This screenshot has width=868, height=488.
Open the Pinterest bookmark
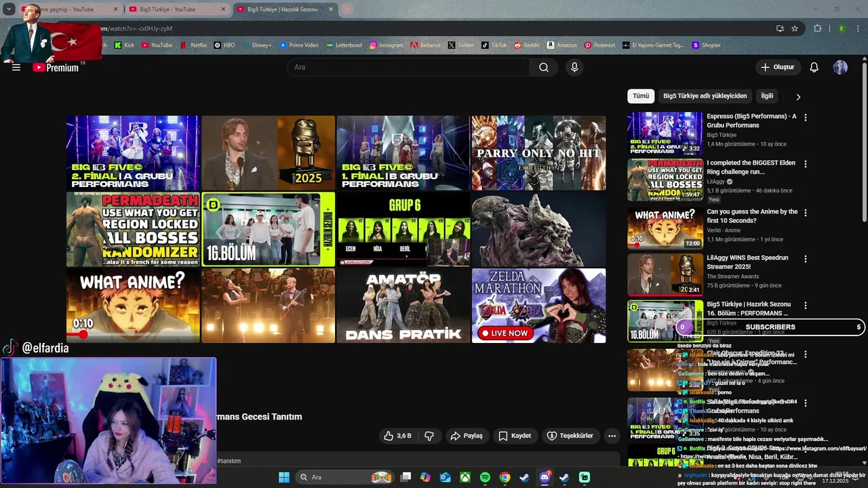tap(599, 45)
